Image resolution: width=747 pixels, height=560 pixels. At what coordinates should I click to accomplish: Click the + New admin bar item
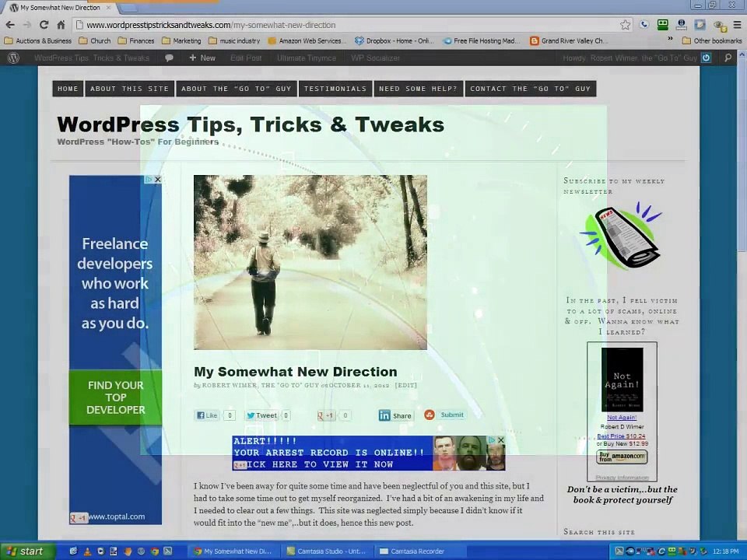coord(202,58)
